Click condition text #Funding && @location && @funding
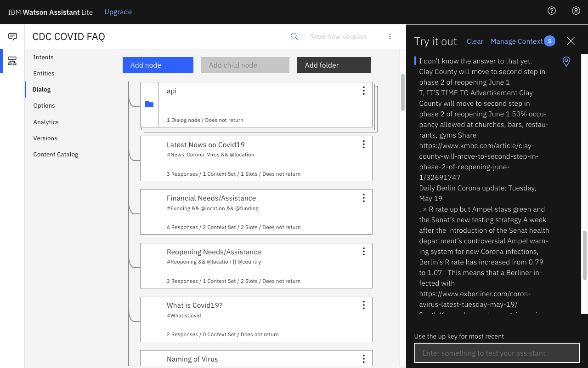Viewport: 588px width, 368px height. click(213, 208)
